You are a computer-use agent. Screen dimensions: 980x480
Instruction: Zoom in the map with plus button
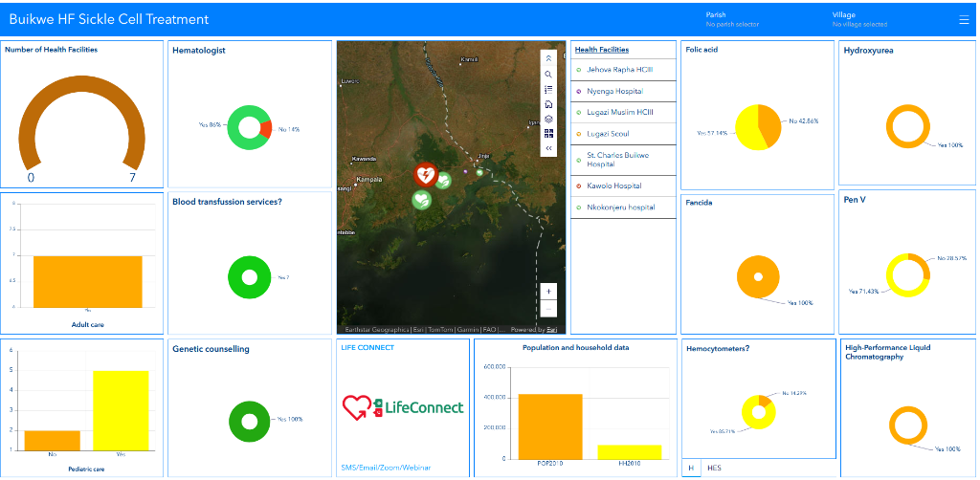click(548, 291)
